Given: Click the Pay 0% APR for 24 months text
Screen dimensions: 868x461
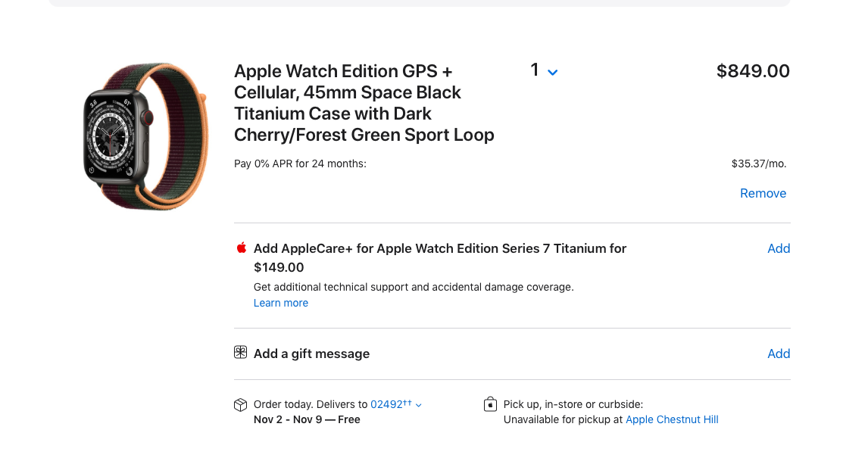Looking at the screenshot, I should [300, 164].
